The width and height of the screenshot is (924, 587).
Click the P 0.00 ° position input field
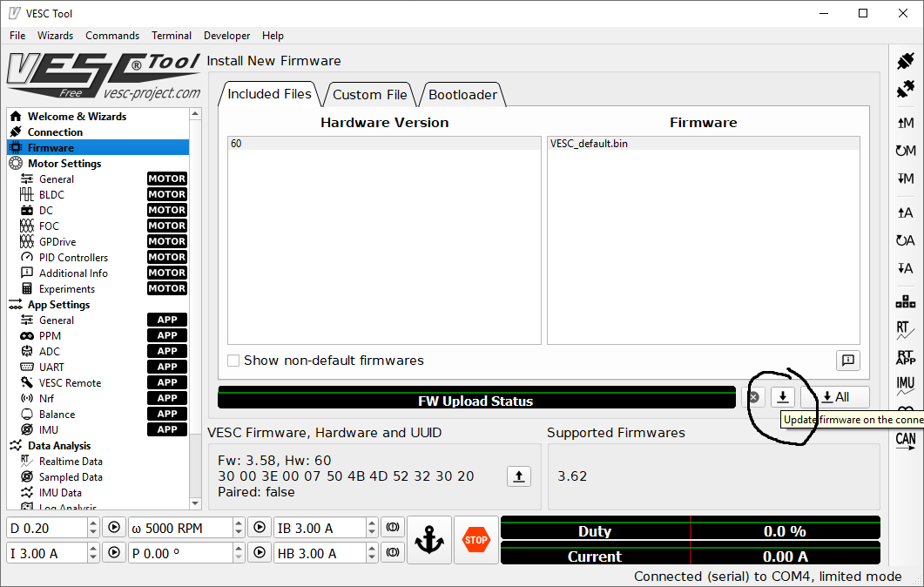(x=179, y=553)
